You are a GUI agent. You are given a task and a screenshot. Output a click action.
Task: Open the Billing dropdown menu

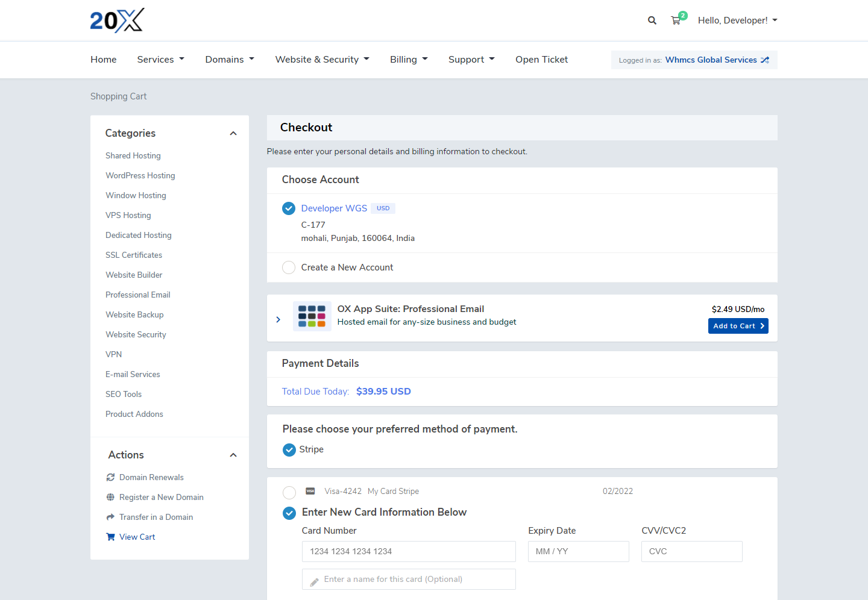click(x=408, y=60)
